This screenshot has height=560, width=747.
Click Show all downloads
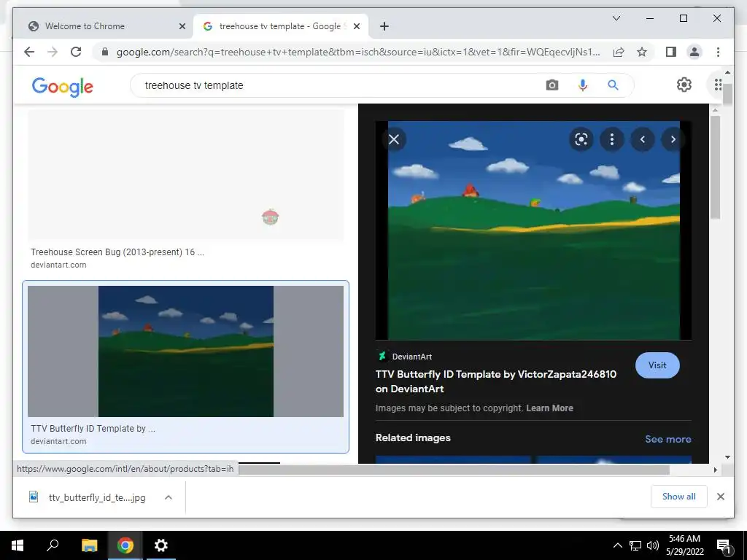tap(679, 497)
